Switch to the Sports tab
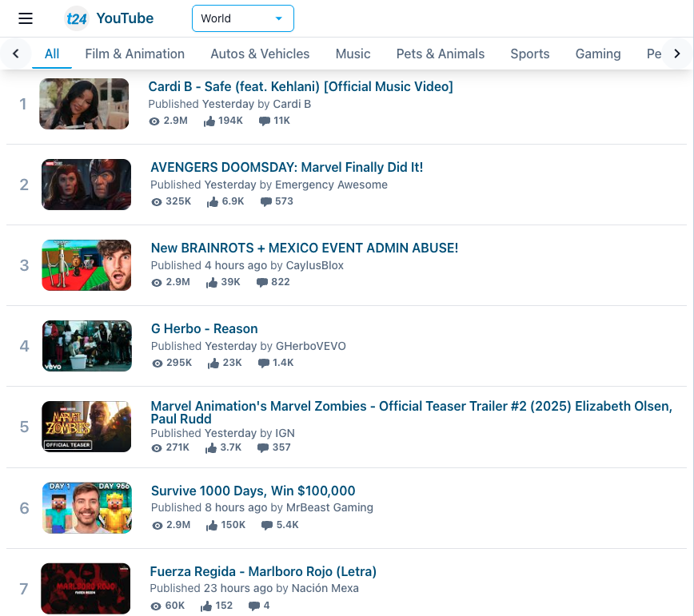The image size is (694, 616). (530, 54)
